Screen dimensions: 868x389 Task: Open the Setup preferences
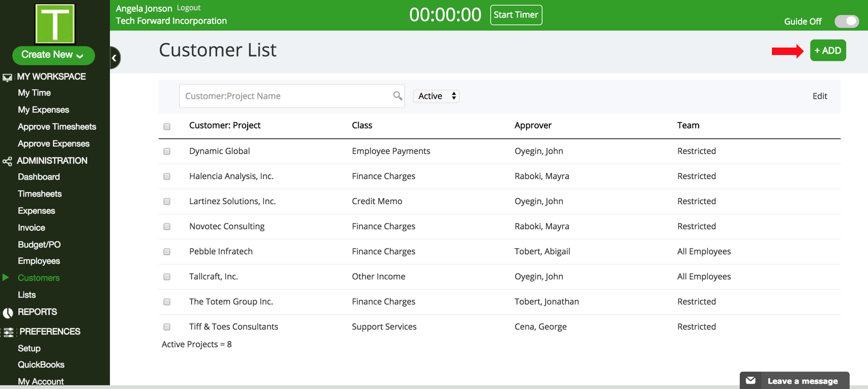coord(29,348)
